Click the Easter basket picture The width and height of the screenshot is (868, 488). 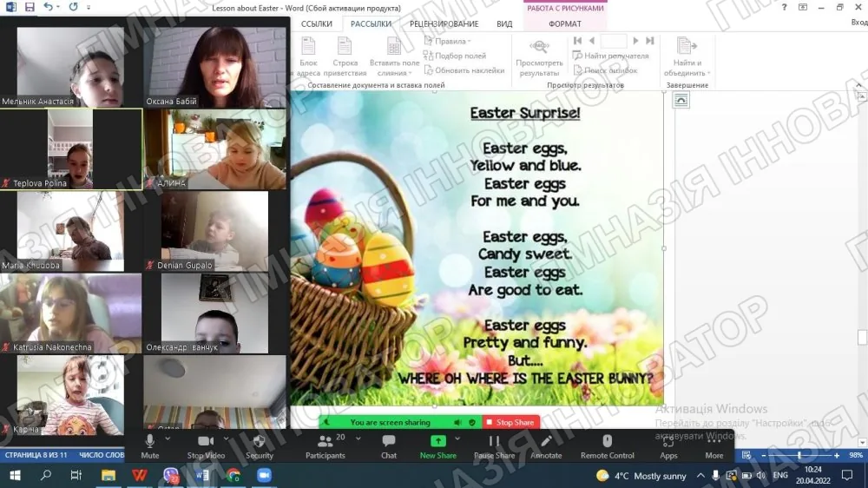point(477,248)
